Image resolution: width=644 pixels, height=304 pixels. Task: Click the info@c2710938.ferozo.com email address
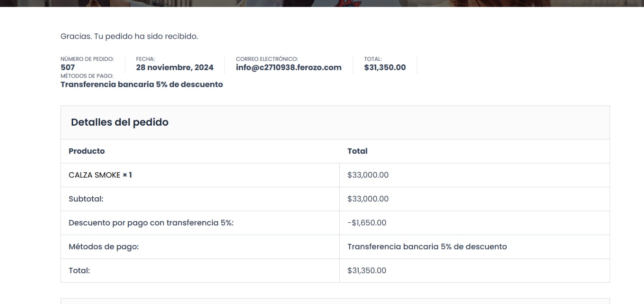tap(289, 68)
